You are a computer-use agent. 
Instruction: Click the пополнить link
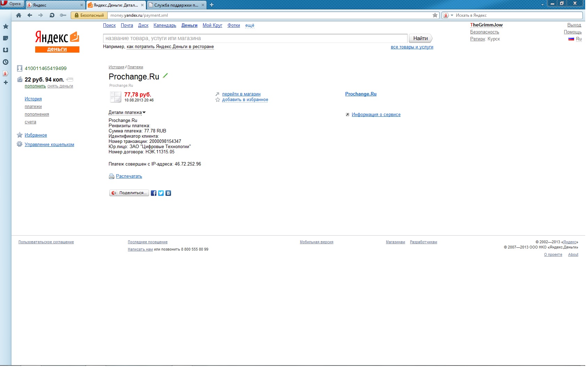(x=35, y=86)
